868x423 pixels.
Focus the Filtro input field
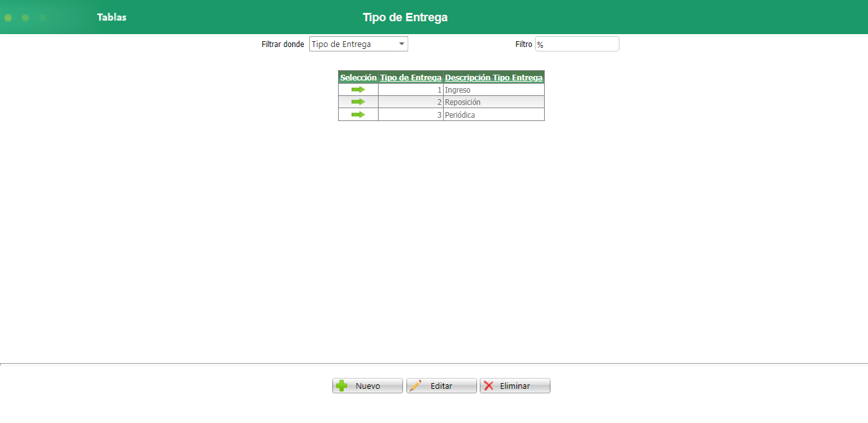pos(577,44)
